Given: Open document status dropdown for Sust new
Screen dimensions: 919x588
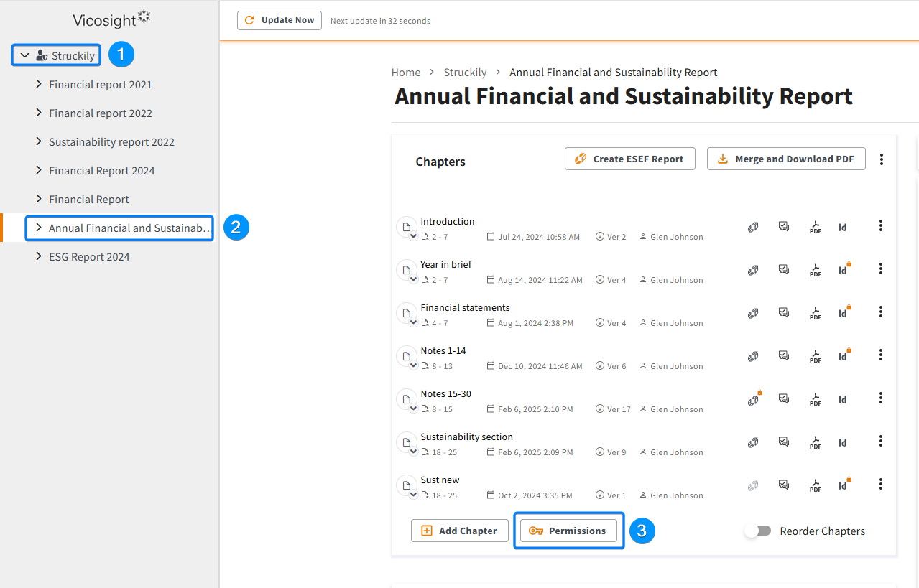Looking at the screenshot, I should 413,495.
